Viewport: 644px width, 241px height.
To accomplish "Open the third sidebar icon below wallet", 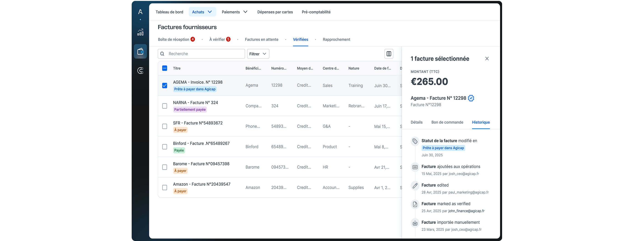I will (x=140, y=71).
